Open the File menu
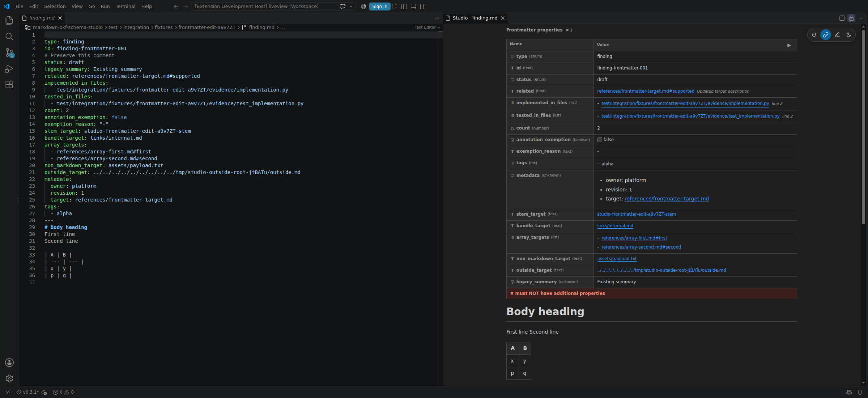 pos(20,7)
